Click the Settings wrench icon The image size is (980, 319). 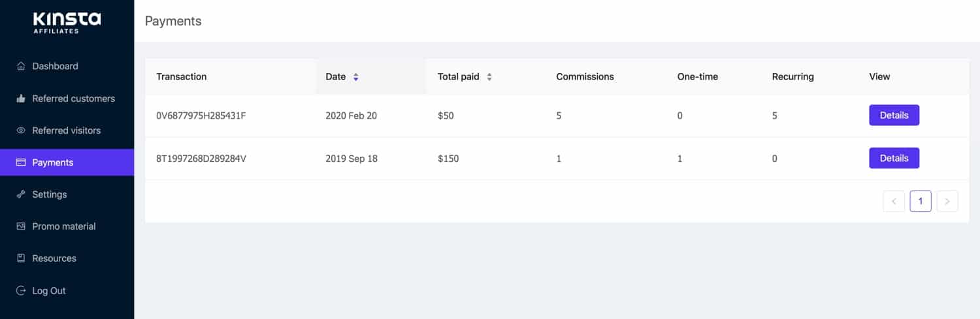[21, 194]
